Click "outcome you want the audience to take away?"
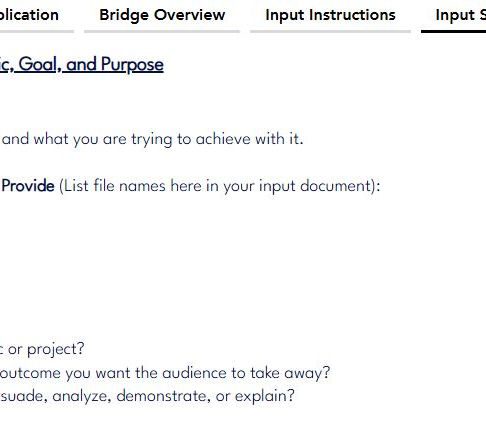Viewport: 486px width, 422px height. [165, 373]
